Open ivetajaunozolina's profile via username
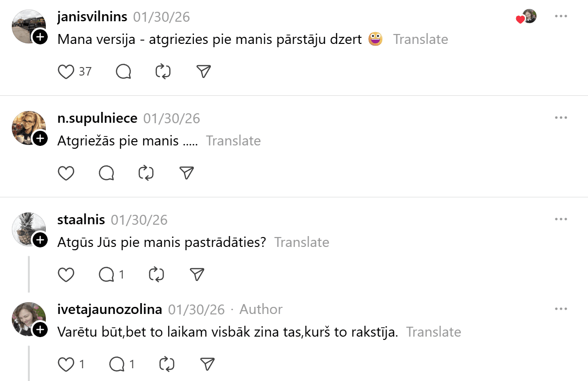Screen dimensions: 588x381 (x=110, y=309)
